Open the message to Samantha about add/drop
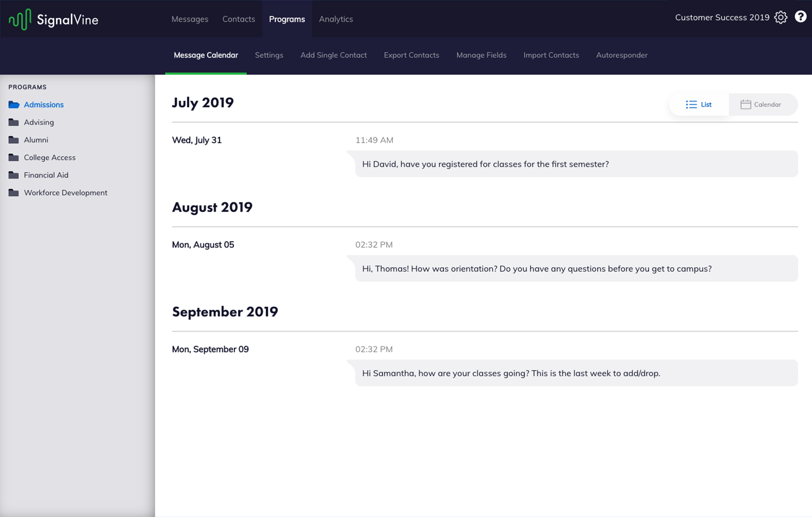This screenshot has width=812, height=517. [576, 373]
